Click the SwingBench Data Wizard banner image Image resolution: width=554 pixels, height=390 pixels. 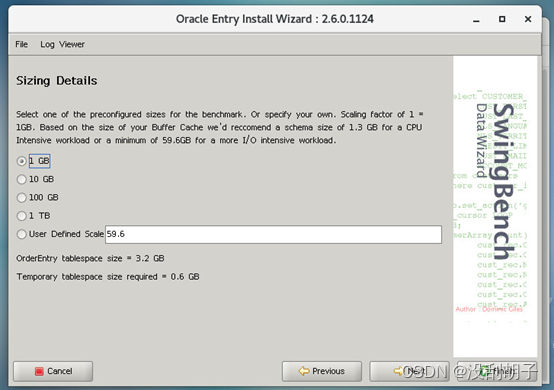click(x=495, y=206)
